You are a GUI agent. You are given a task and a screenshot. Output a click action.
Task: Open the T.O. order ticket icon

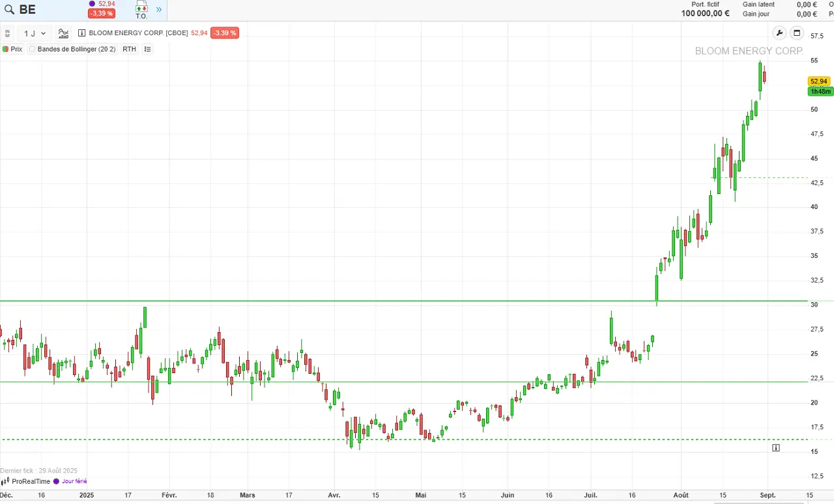click(x=141, y=10)
